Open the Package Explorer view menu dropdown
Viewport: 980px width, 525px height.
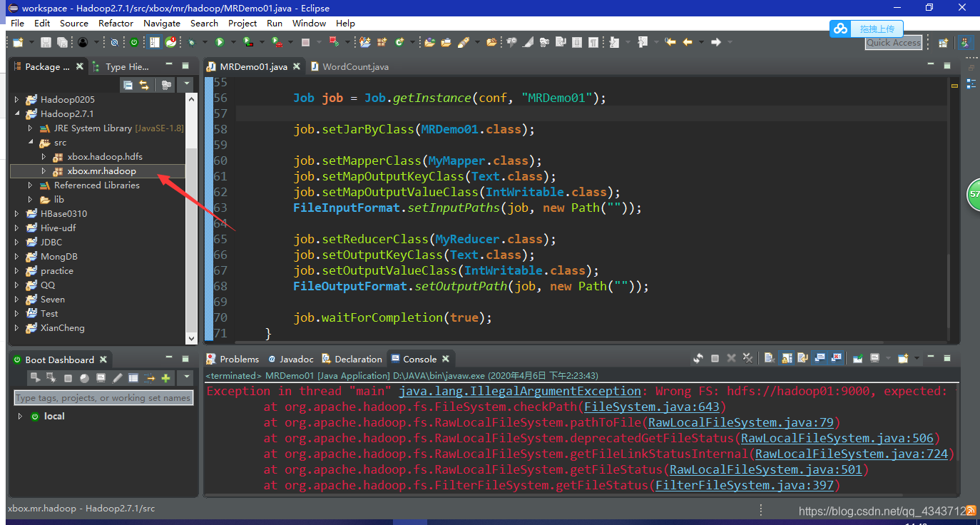(187, 85)
